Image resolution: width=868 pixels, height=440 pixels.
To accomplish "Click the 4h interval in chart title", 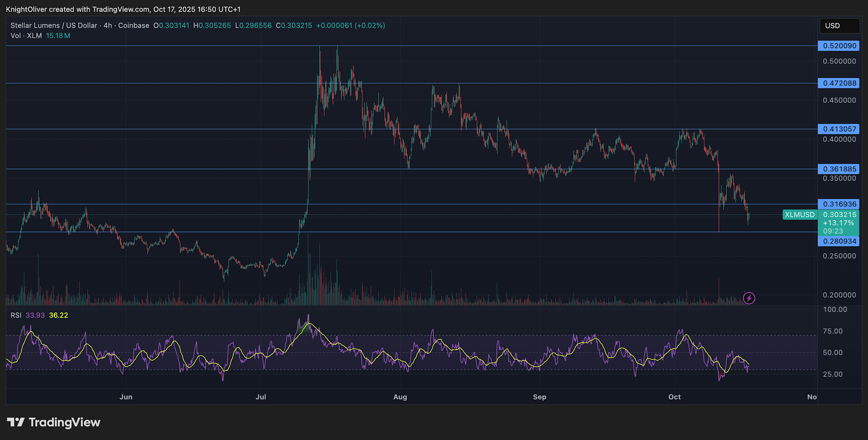I will click(108, 26).
